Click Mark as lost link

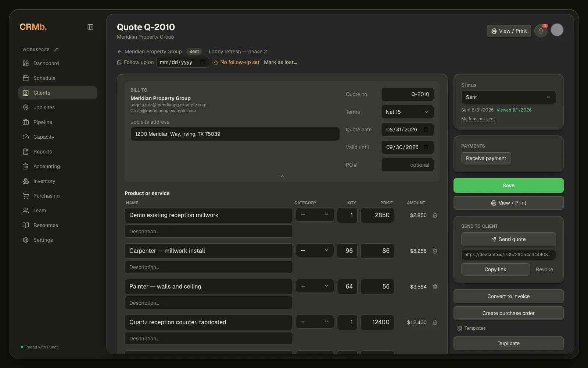(x=280, y=62)
